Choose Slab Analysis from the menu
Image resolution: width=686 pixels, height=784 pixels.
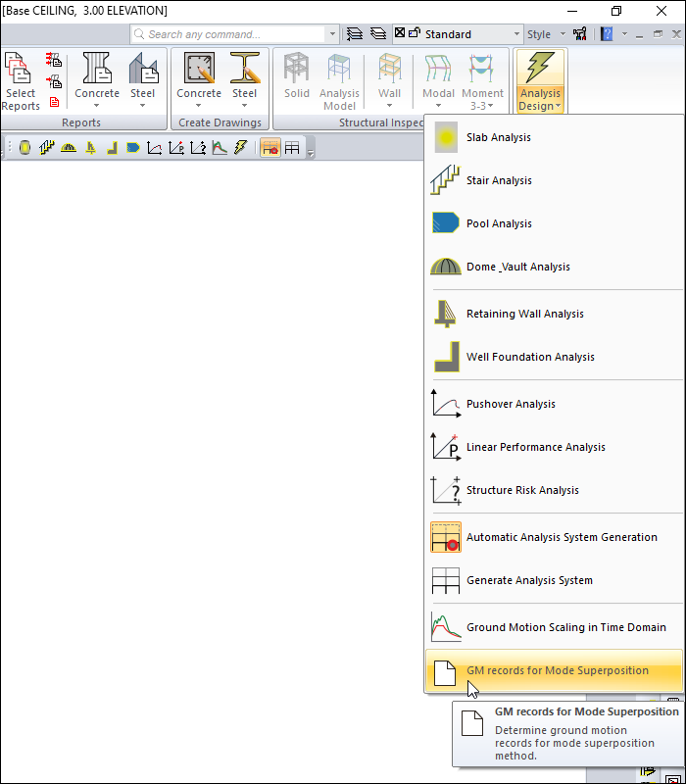[x=554, y=137]
